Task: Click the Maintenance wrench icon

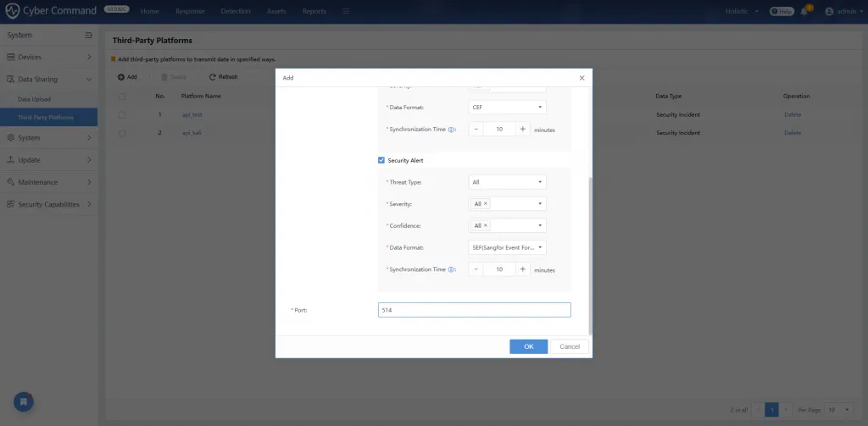Action: click(10, 182)
